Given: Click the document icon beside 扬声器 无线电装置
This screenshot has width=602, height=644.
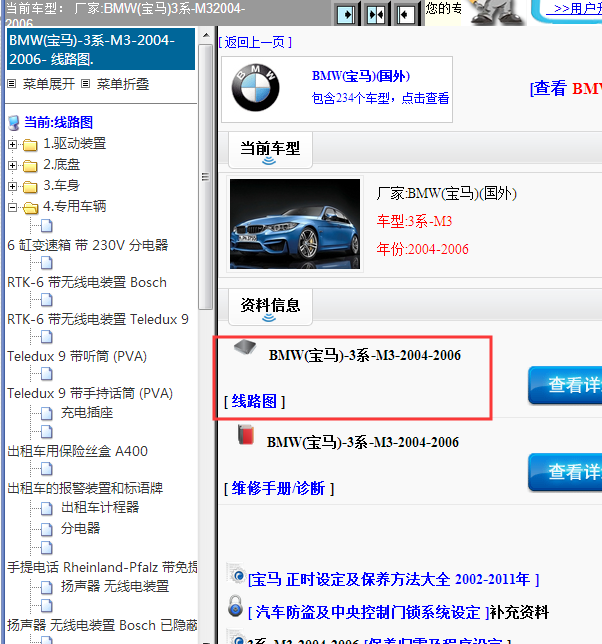Looking at the screenshot, I should point(47,587).
